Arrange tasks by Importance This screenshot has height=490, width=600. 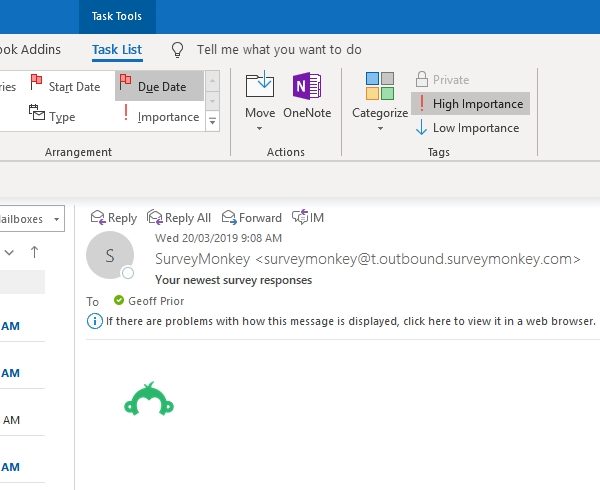160,116
